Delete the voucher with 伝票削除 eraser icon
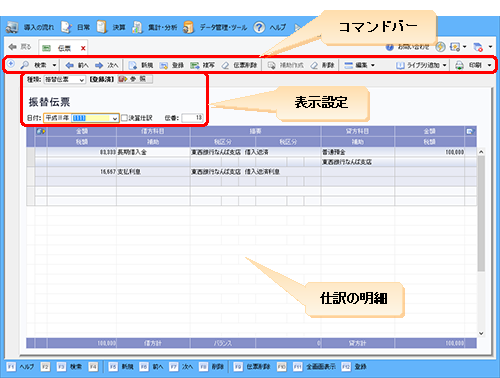 tap(226, 65)
